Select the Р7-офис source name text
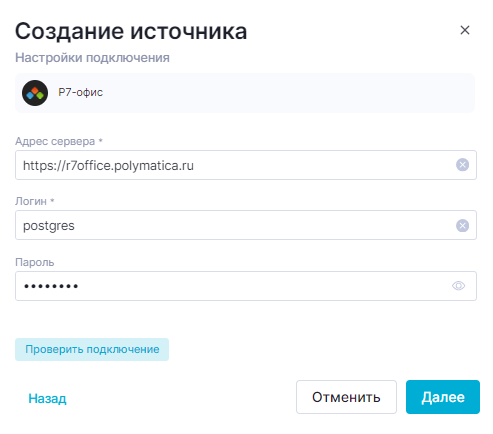This screenshot has height=434, width=493. point(81,92)
